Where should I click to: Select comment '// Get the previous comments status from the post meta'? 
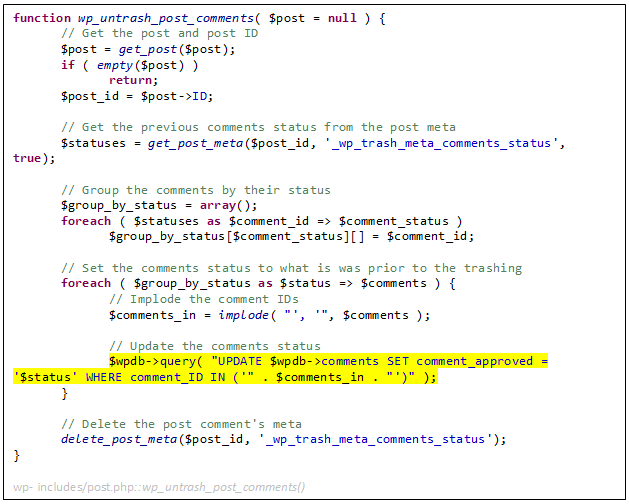(x=258, y=127)
